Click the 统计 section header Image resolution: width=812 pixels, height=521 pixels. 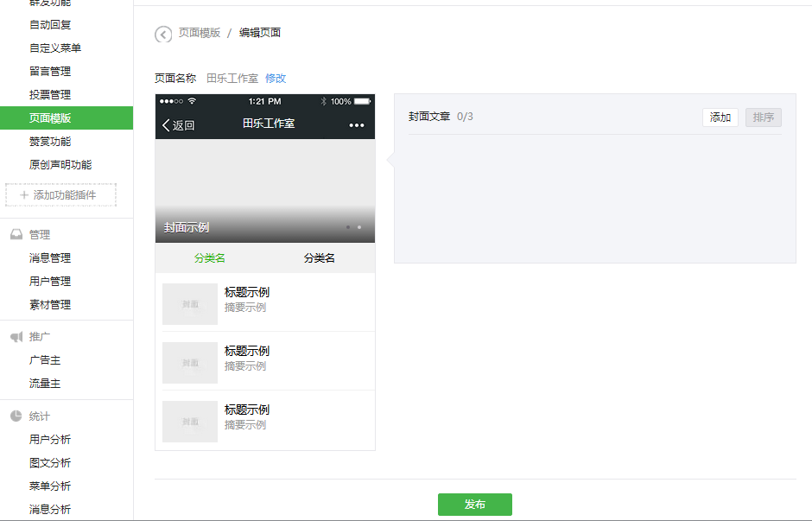40,416
